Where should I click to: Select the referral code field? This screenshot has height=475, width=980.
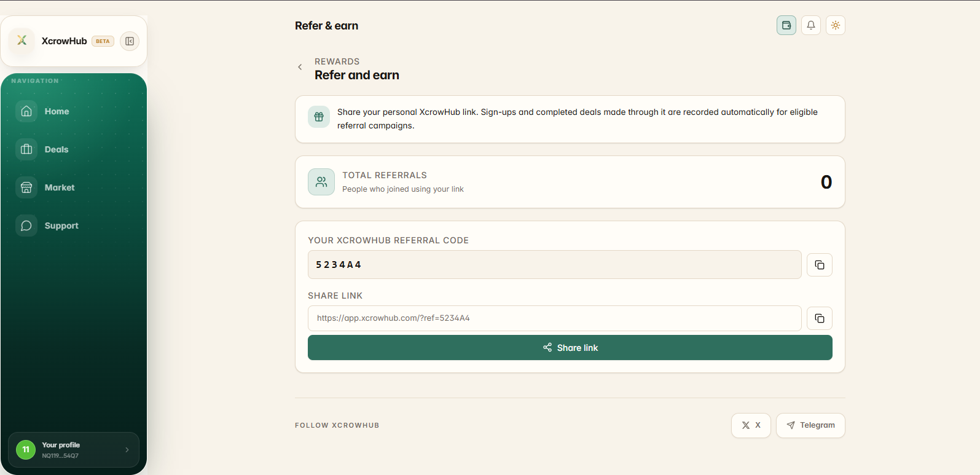pyautogui.click(x=555, y=265)
